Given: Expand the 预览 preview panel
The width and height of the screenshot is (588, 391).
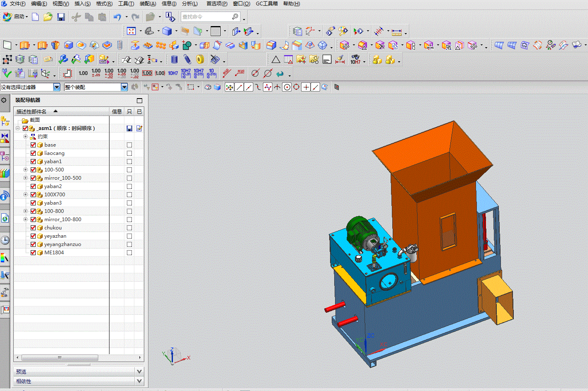Looking at the screenshot, I should point(139,372).
